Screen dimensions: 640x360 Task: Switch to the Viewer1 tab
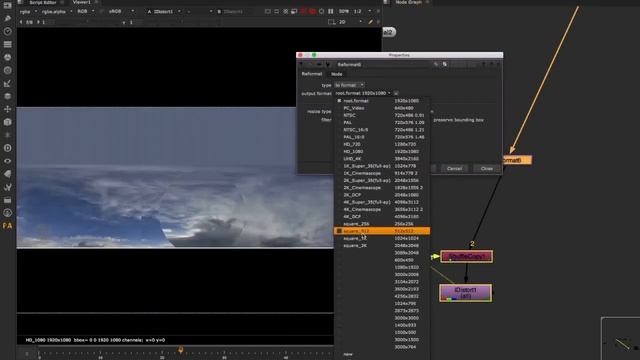click(82, 2)
